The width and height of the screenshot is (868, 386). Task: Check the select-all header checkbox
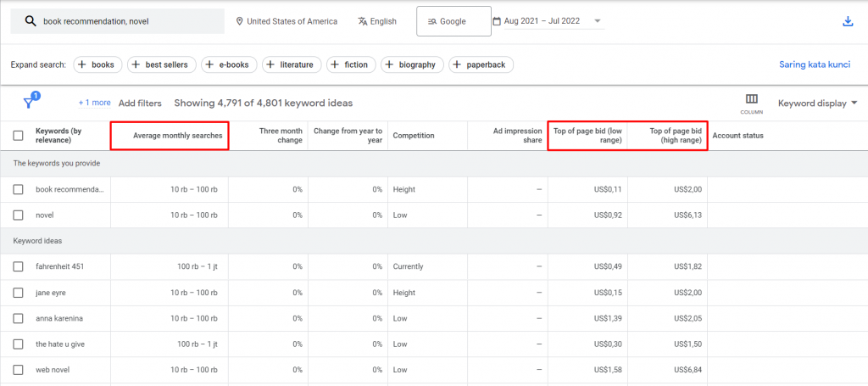[x=18, y=136]
